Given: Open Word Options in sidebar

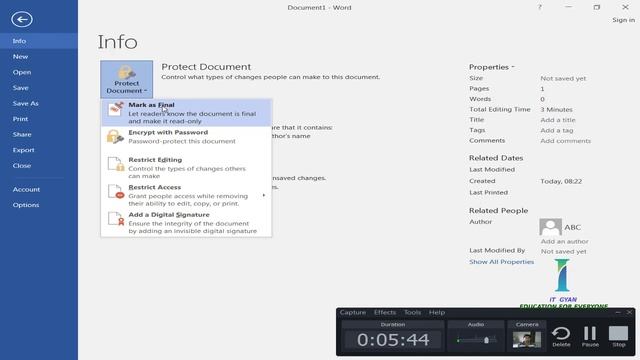Looking at the screenshot, I should (39, 205).
